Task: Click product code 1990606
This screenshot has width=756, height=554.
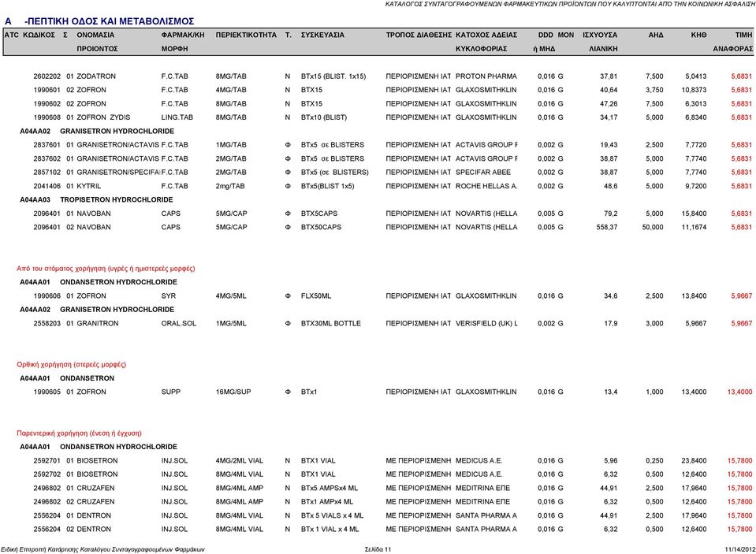Action: coord(47,296)
